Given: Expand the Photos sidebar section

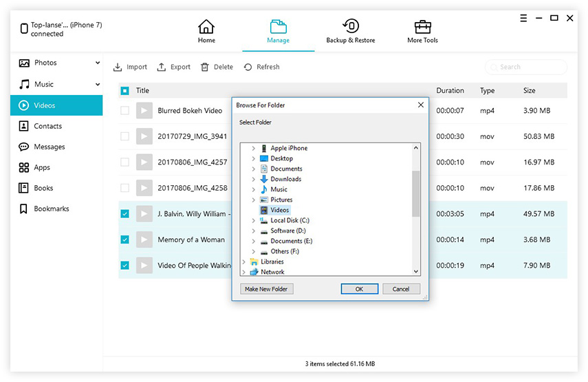Looking at the screenshot, I should click(x=98, y=63).
